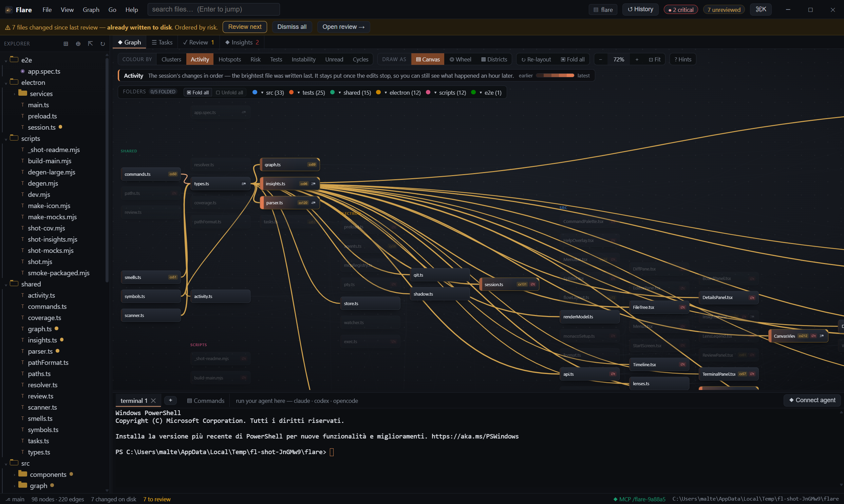Colour graph by Instability
The image size is (844, 504).
303,59
